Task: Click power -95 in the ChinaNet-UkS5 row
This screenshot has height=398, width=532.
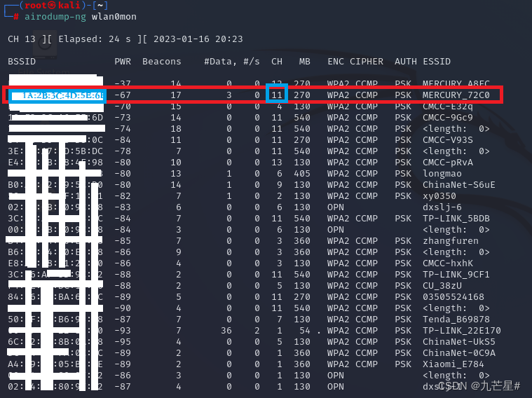Action: pos(123,341)
